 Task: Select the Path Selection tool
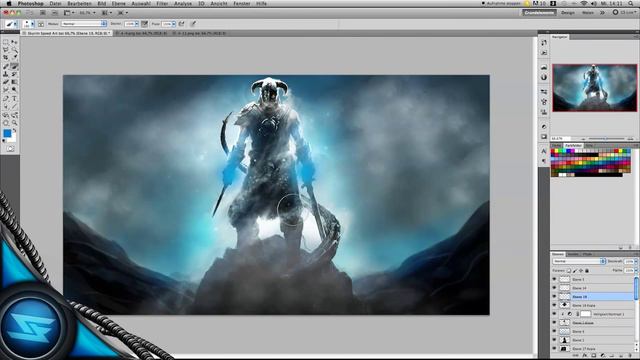6,107
